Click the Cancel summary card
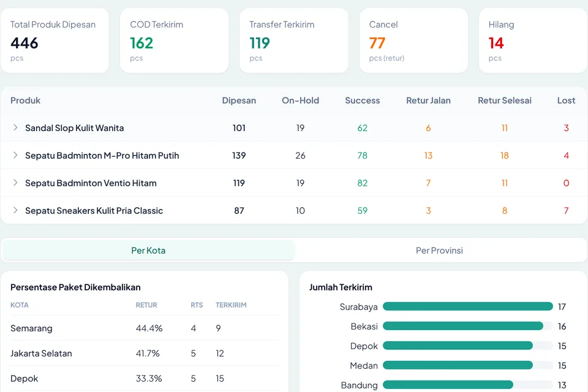Viewport: 588px width, 392px height. click(413, 40)
